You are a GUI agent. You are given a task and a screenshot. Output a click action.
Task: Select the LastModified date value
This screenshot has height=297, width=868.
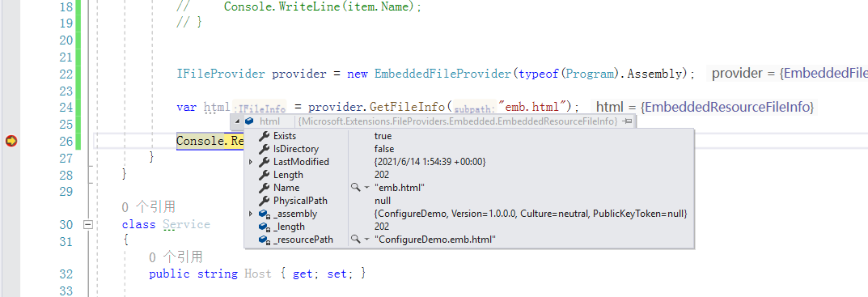coord(430,162)
